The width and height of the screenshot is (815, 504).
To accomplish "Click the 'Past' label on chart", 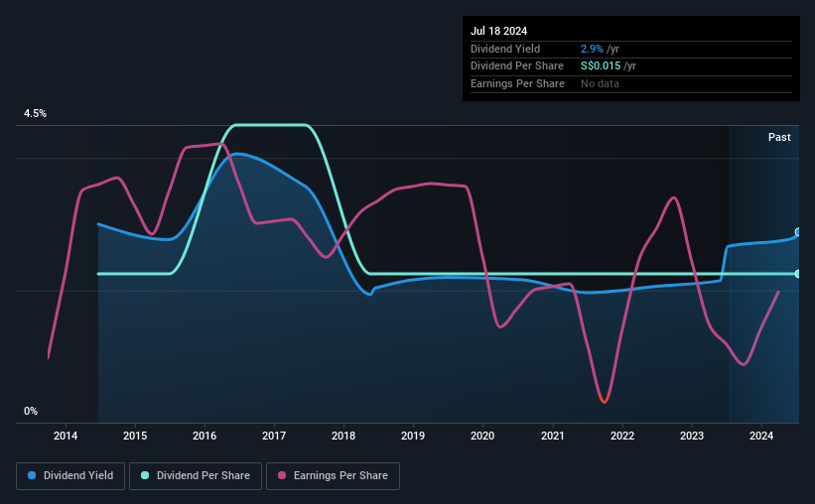I will pos(779,137).
